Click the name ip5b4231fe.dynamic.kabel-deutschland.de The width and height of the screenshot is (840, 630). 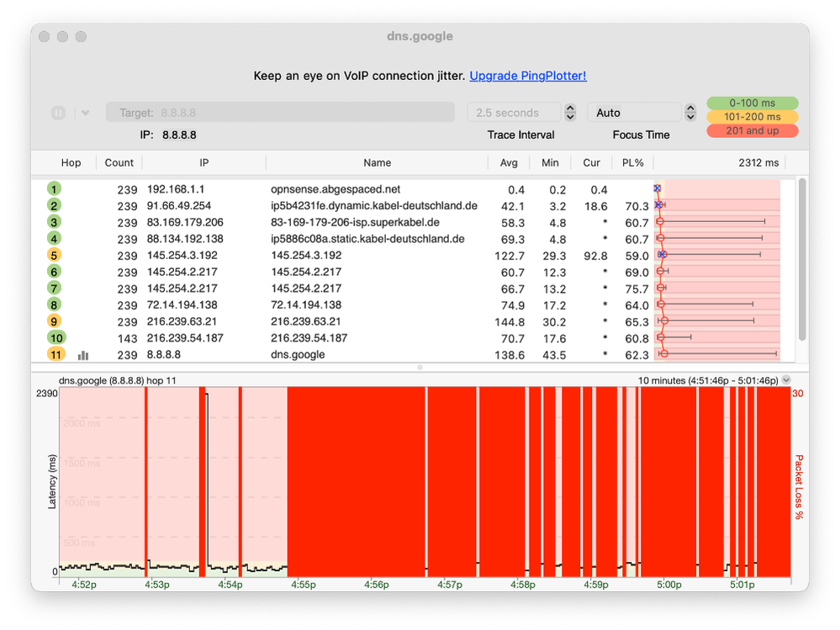pyautogui.click(x=374, y=206)
